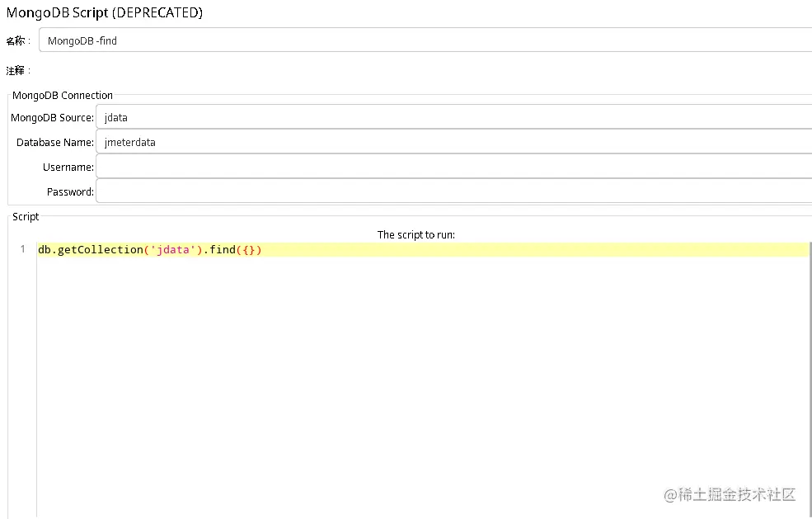Click the empty Username input field

click(330, 167)
